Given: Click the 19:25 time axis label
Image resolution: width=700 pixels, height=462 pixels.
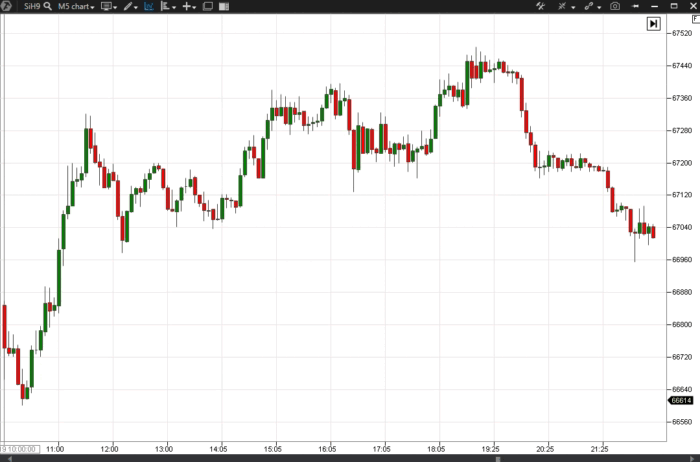Looking at the screenshot, I should (x=491, y=449).
